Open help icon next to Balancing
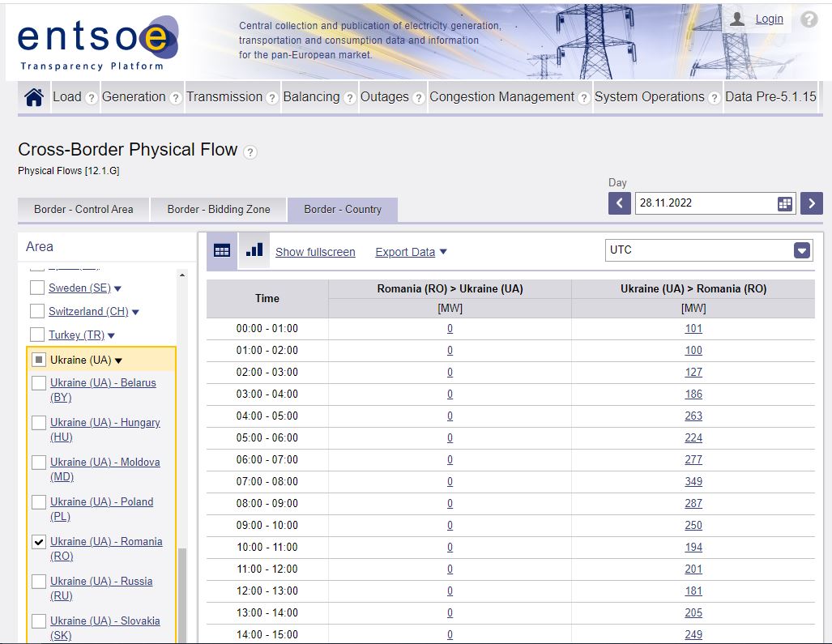The image size is (832, 644). coord(350,97)
